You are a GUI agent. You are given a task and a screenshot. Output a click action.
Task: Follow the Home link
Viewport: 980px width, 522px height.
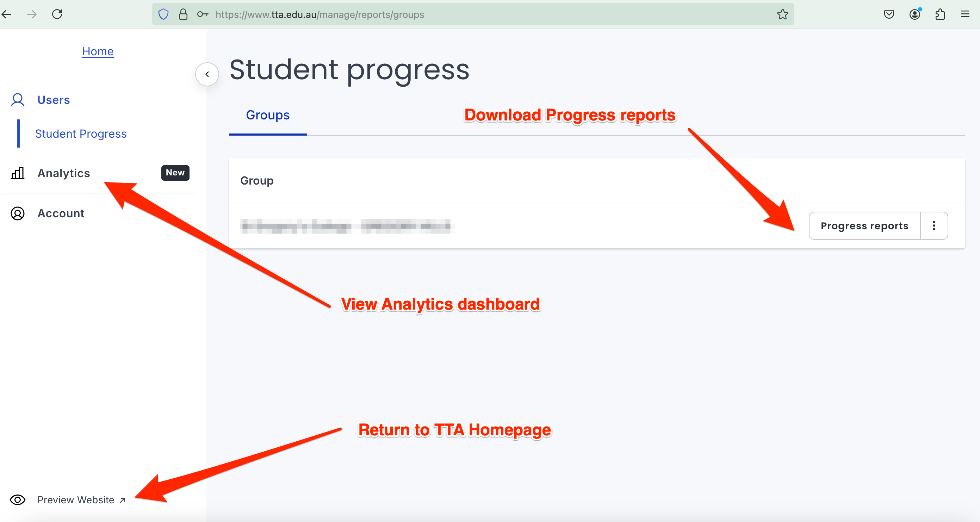coord(98,51)
